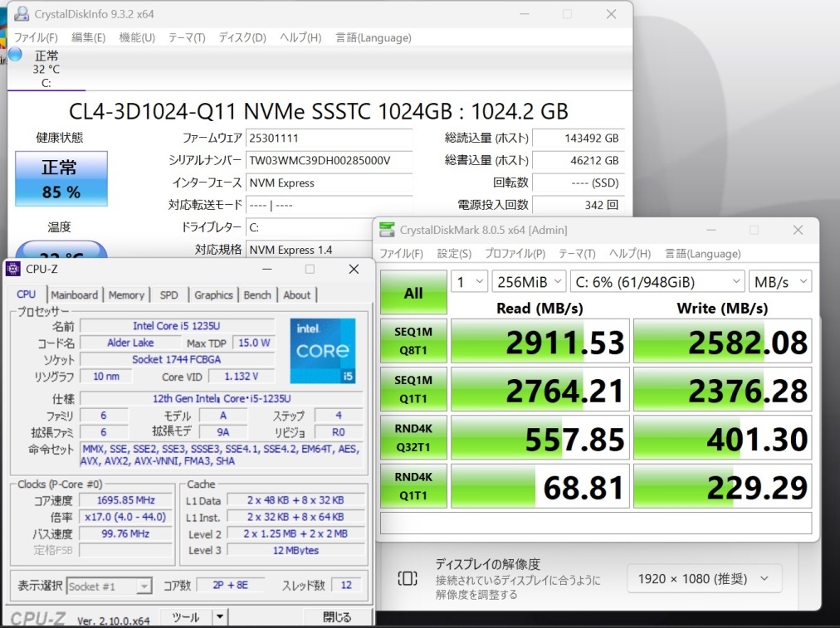This screenshot has height=628, width=840.
Task: Click the blue disk status orb for drive C:
Action: (x=15, y=54)
